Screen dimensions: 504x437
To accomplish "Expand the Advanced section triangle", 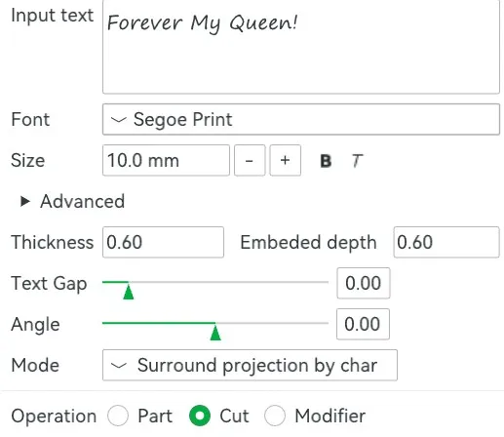I will click(25, 201).
